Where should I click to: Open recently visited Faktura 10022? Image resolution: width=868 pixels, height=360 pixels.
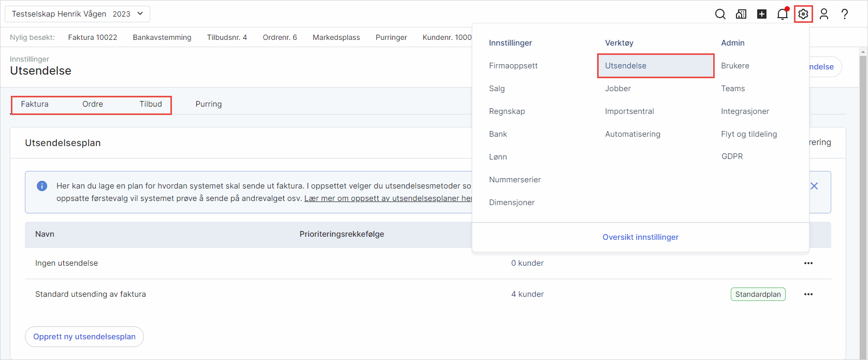point(93,37)
